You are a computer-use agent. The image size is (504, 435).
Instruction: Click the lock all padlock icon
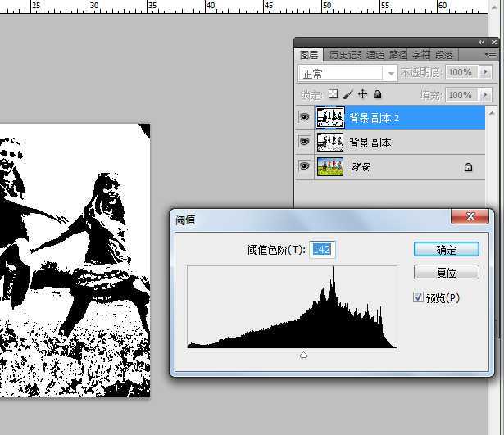377,95
